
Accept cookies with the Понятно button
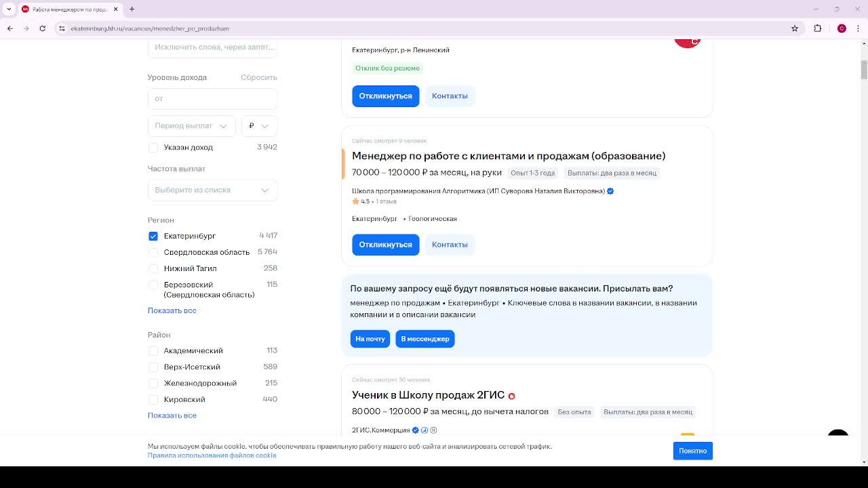[693, 451]
